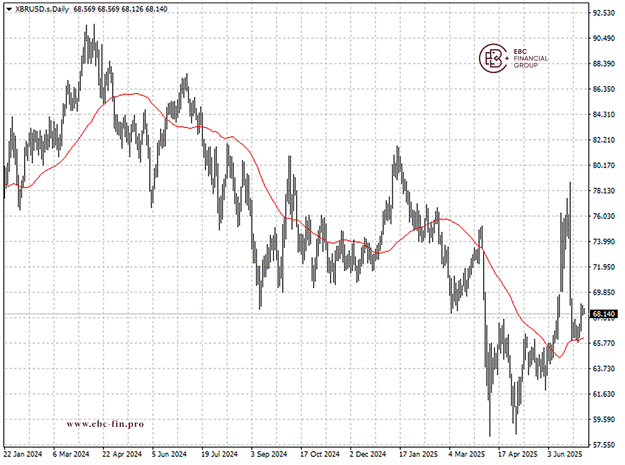Select the current price tag 68.140
The height and width of the screenshot is (465, 625).
point(603,313)
